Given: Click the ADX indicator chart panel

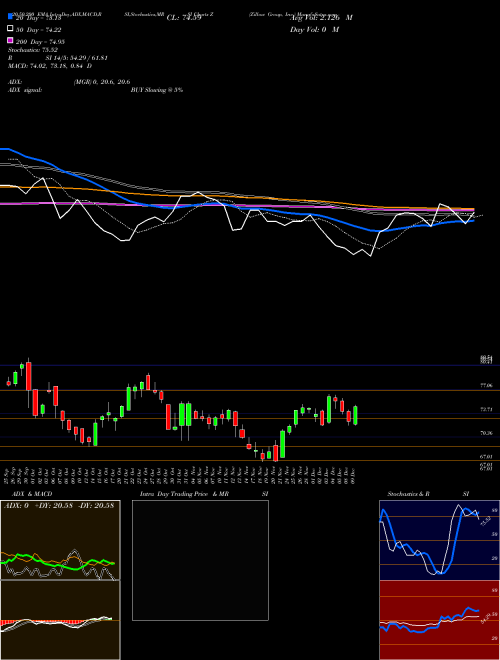Looking at the screenshot, I should (x=60, y=540).
